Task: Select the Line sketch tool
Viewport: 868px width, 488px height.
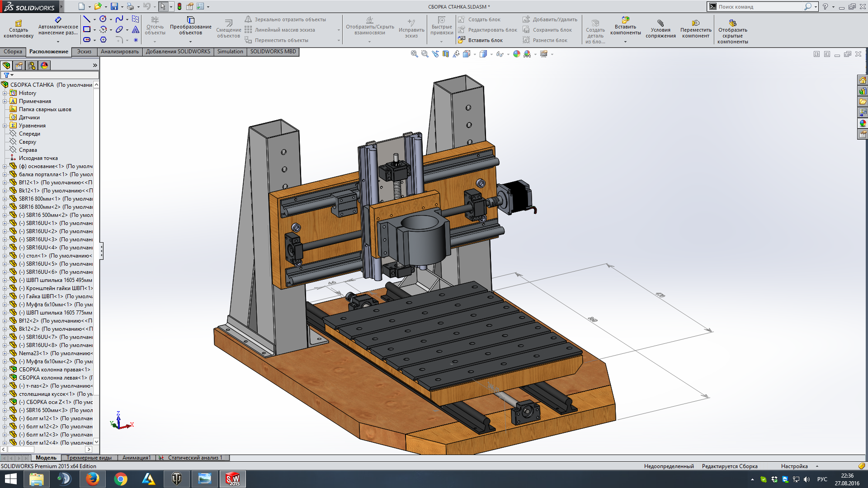Action: (87, 19)
